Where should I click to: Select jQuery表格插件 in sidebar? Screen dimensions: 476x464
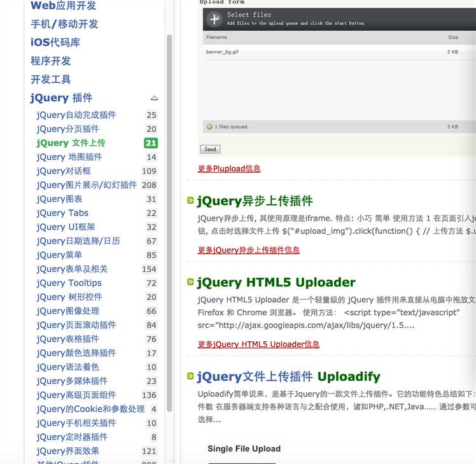67,339
